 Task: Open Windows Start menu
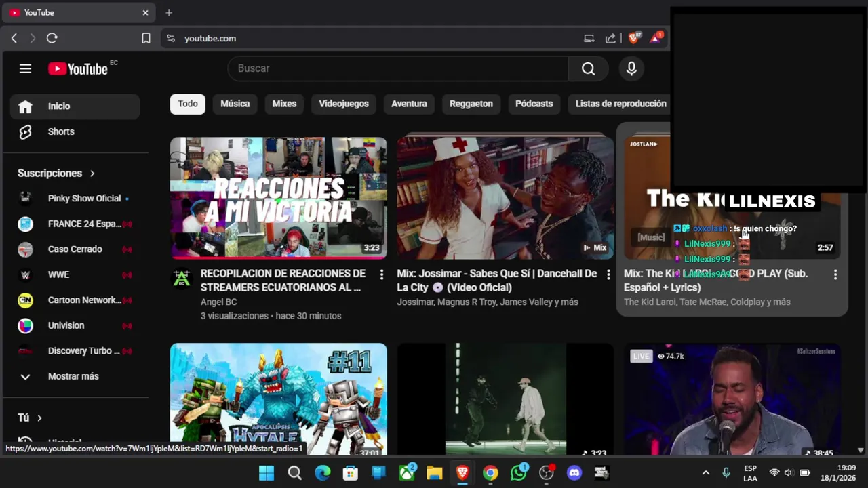click(267, 472)
